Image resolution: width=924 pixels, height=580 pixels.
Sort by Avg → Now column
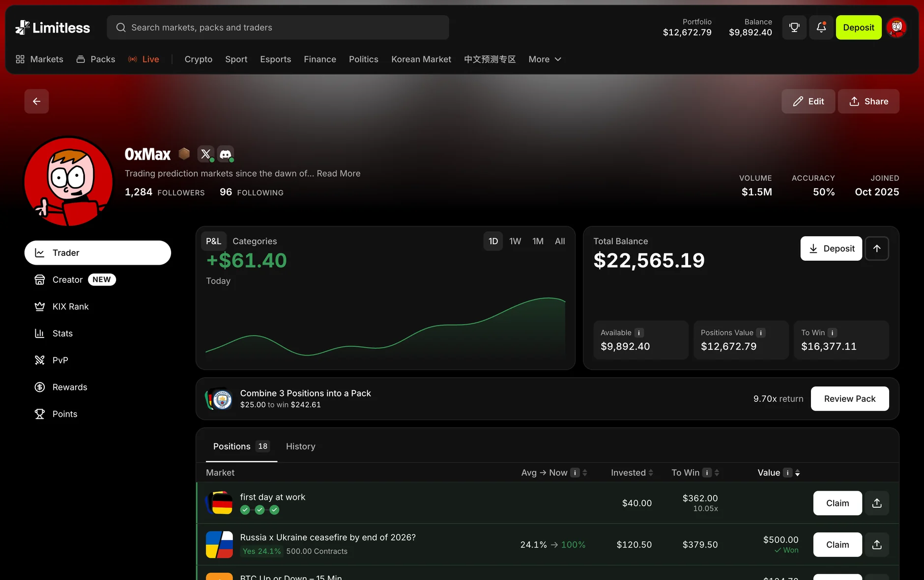coord(585,472)
